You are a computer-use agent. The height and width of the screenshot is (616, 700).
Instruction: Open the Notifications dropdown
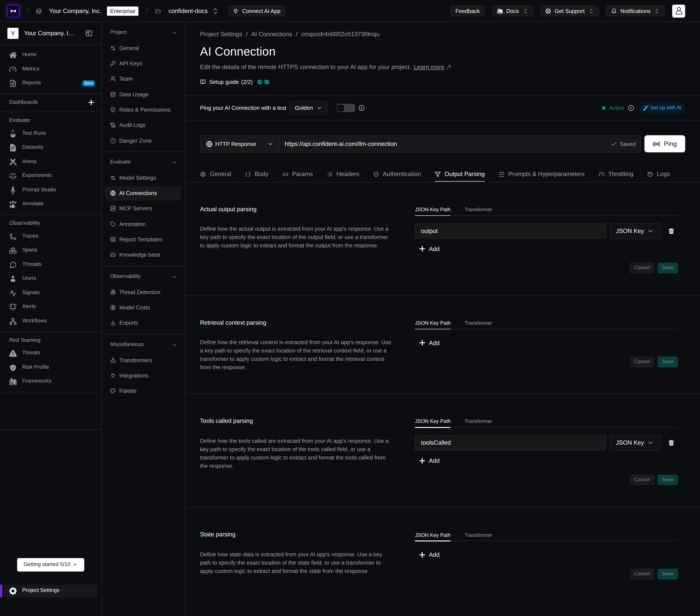(635, 11)
